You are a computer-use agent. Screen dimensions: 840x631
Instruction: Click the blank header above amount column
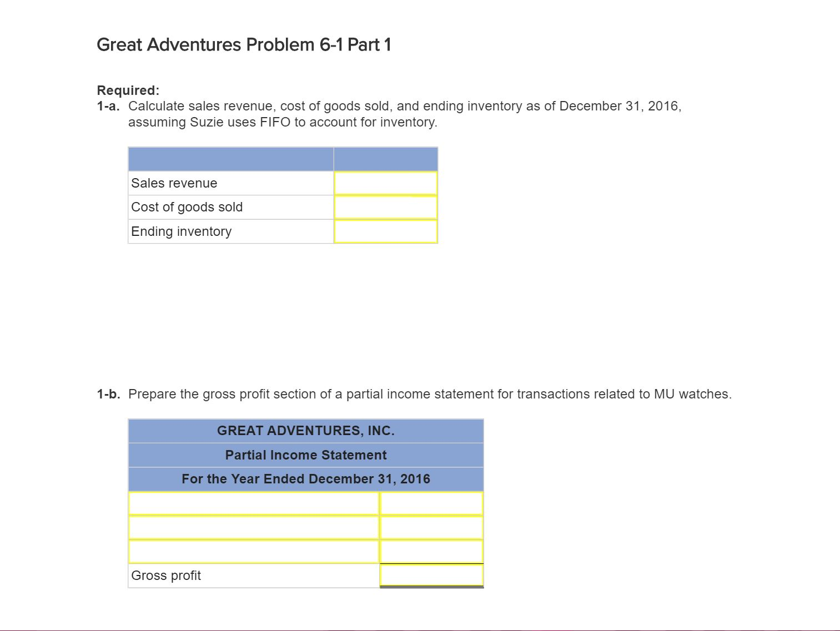point(386,159)
